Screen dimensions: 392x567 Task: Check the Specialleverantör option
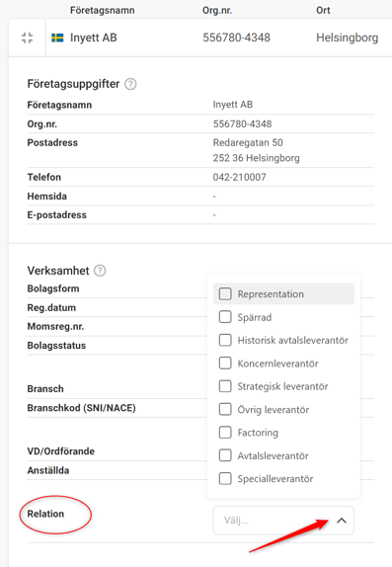[225, 479]
